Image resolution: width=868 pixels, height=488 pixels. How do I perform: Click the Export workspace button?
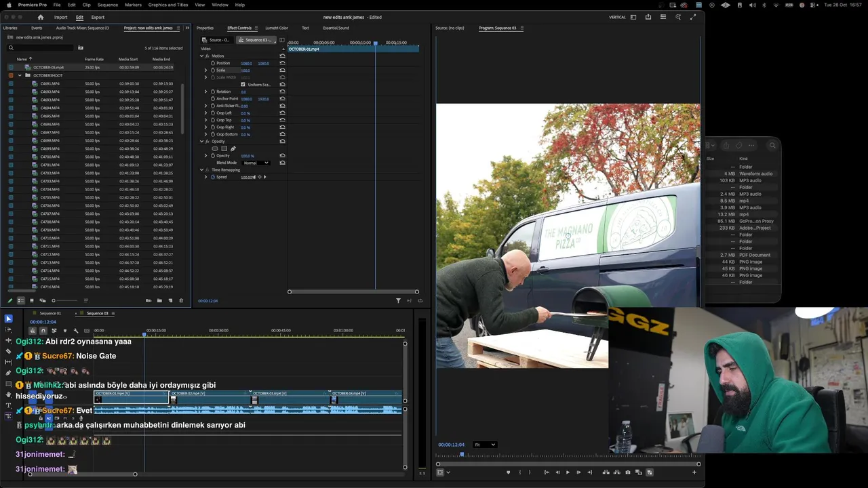tap(98, 17)
